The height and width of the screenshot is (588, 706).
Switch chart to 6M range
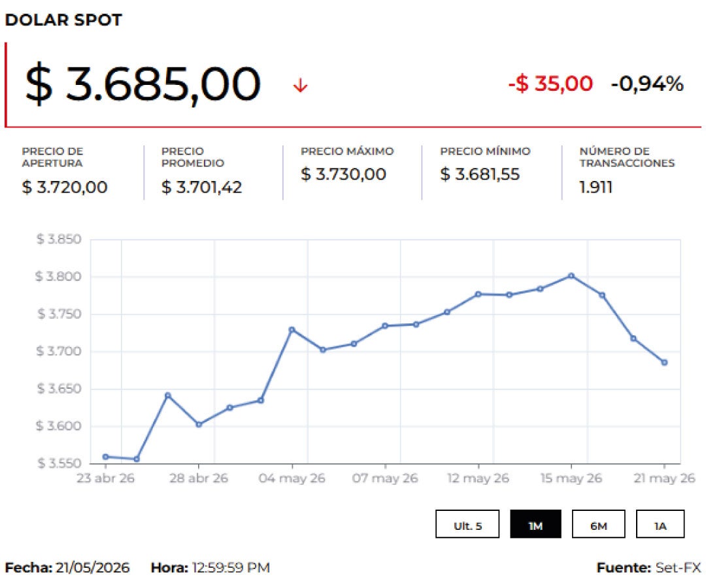pos(598,524)
